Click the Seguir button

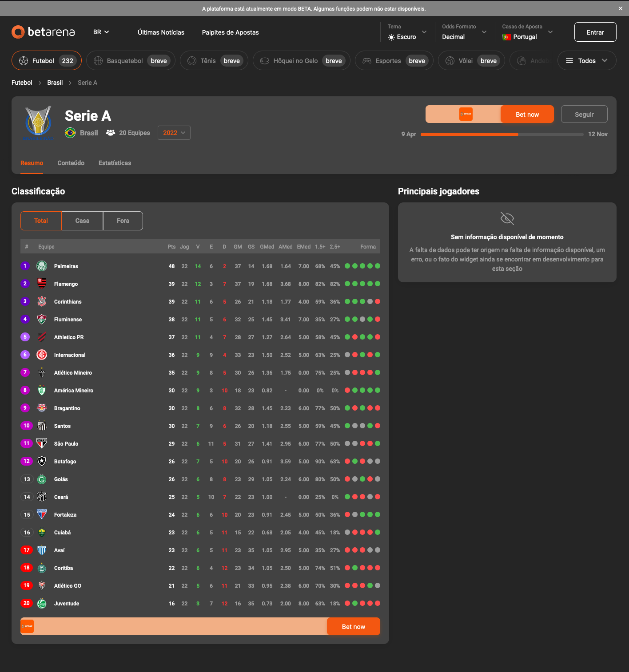coord(584,114)
